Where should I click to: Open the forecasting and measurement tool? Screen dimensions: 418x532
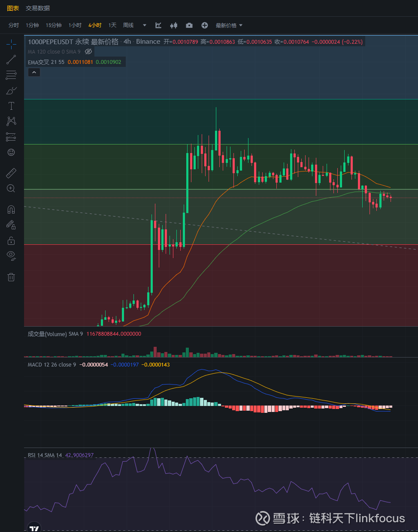pyautogui.click(x=11, y=137)
